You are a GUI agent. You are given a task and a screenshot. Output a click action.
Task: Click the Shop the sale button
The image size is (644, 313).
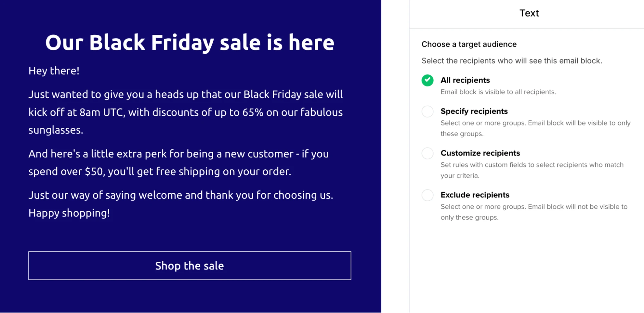click(x=189, y=266)
